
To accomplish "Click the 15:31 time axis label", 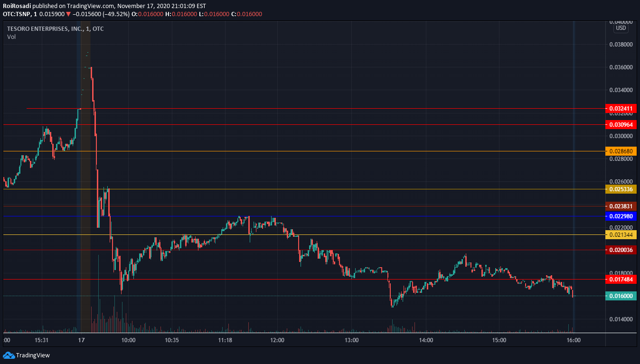I will tap(42, 340).
